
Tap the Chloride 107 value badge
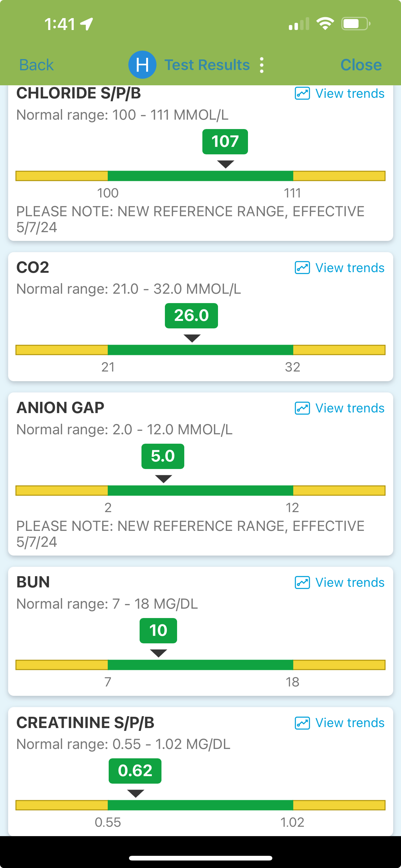pos(225,142)
